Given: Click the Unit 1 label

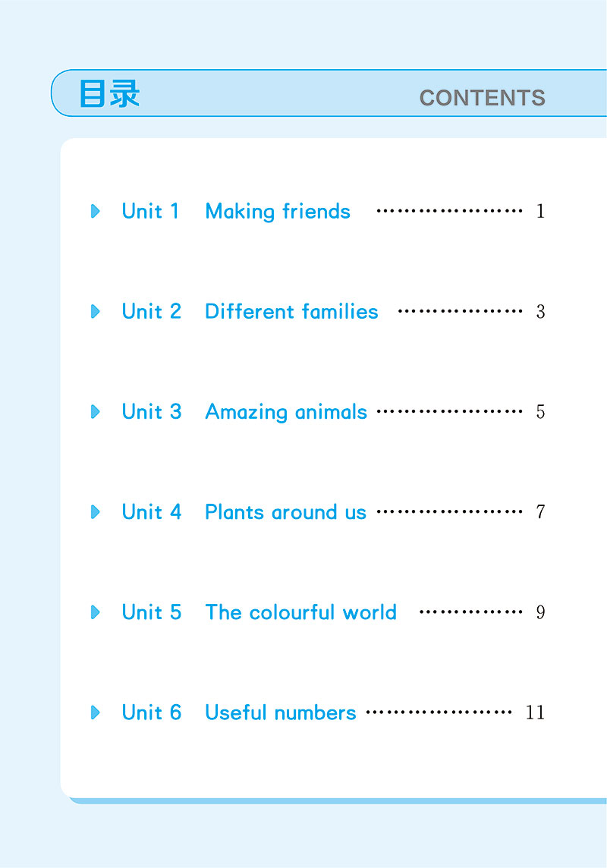Looking at the screenshot, I should pos(150,211).
